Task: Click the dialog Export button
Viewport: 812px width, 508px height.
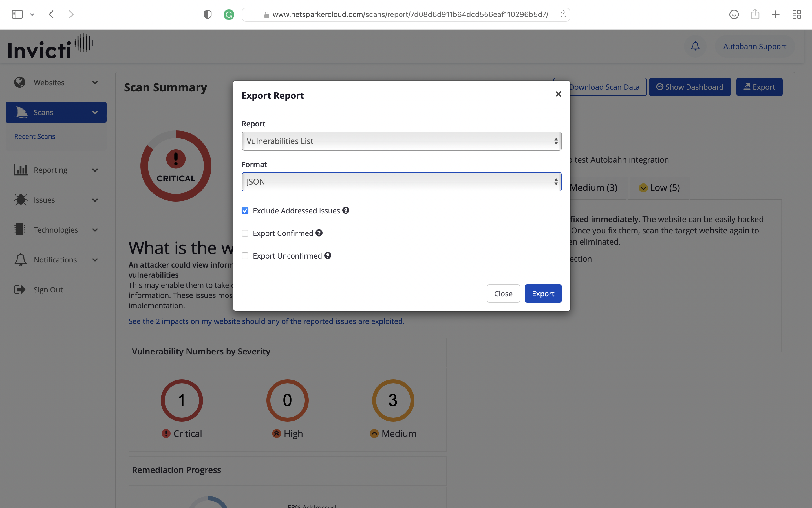Action: tap(543, 294)
